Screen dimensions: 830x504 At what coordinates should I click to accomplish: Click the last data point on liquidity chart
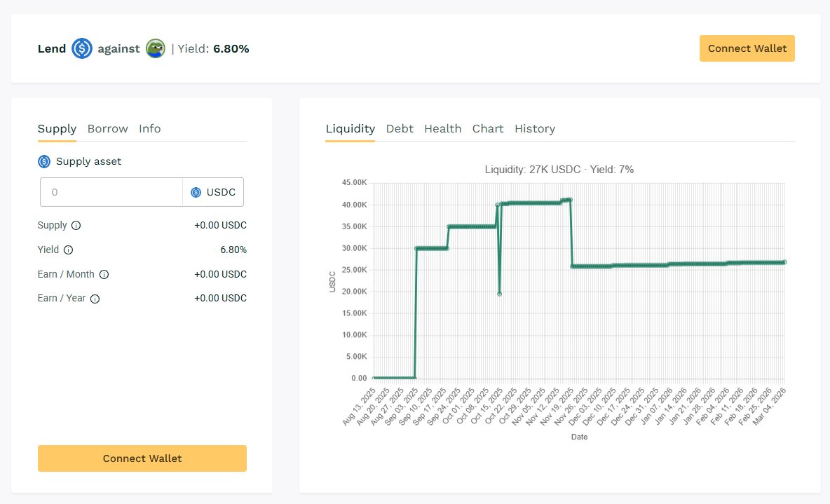point(784,262)
